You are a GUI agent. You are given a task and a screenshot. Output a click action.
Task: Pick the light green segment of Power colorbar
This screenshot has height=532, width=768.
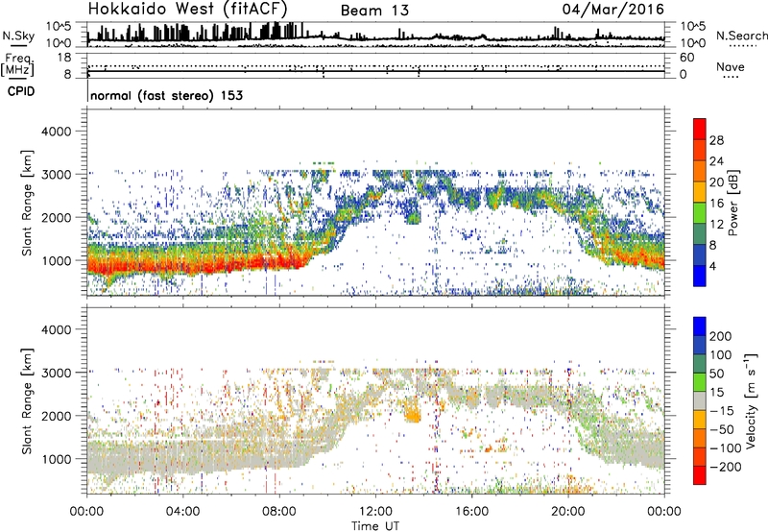700,213
